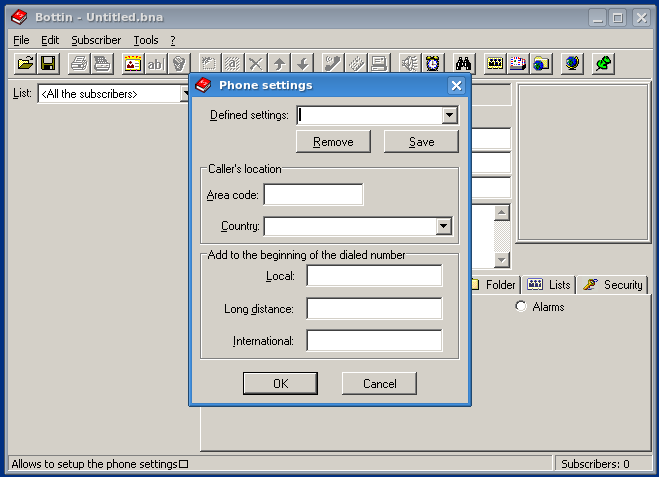Image resolution: width=659 pixels, height=477 pixels.
Task: Click the Remove button
Action: click(x=333, y=142)
